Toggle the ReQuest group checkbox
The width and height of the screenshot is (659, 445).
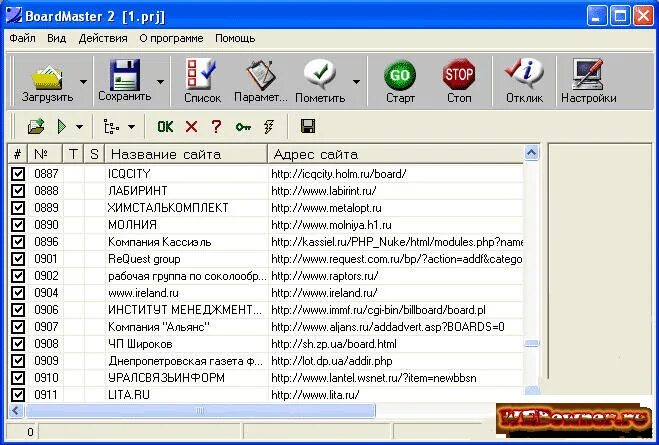[18, 259]
